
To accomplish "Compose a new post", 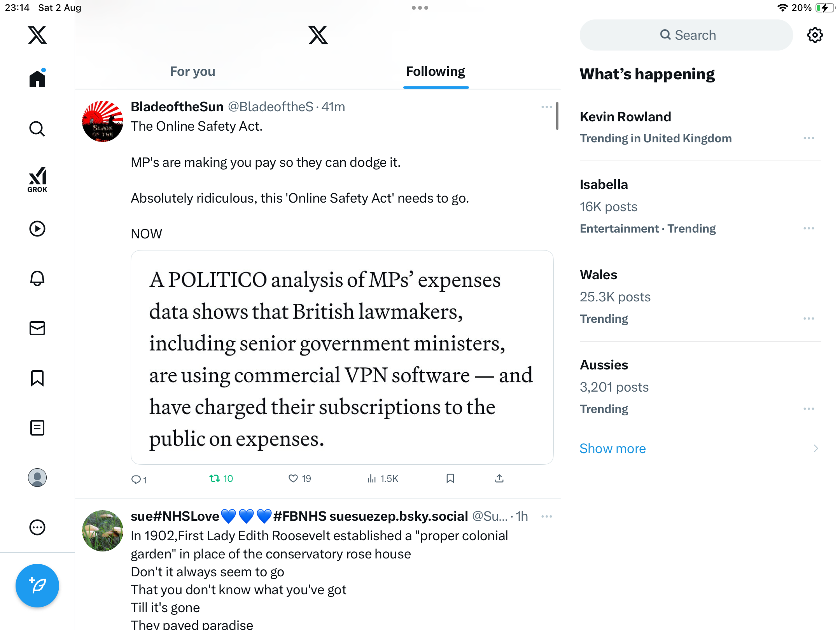I will tap(37, 585).
